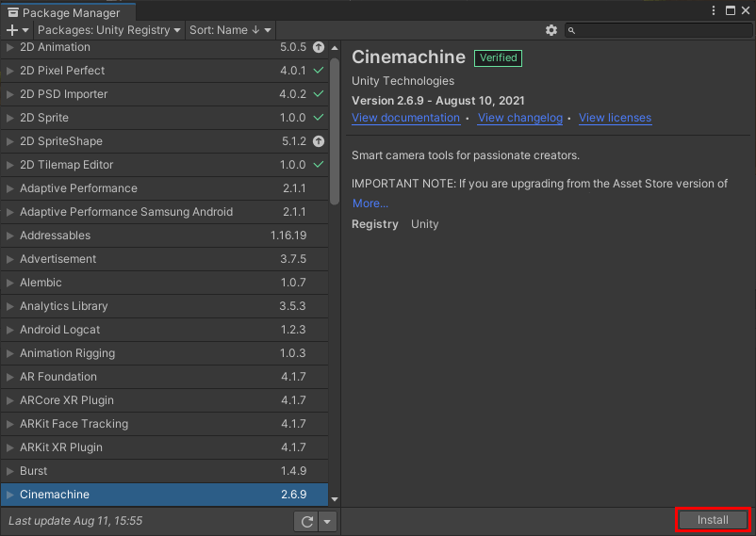This screenshot has height=536, width=756.
Task: Expand the 2D Pixel Perfect package arrow
Action: (9, 71)
